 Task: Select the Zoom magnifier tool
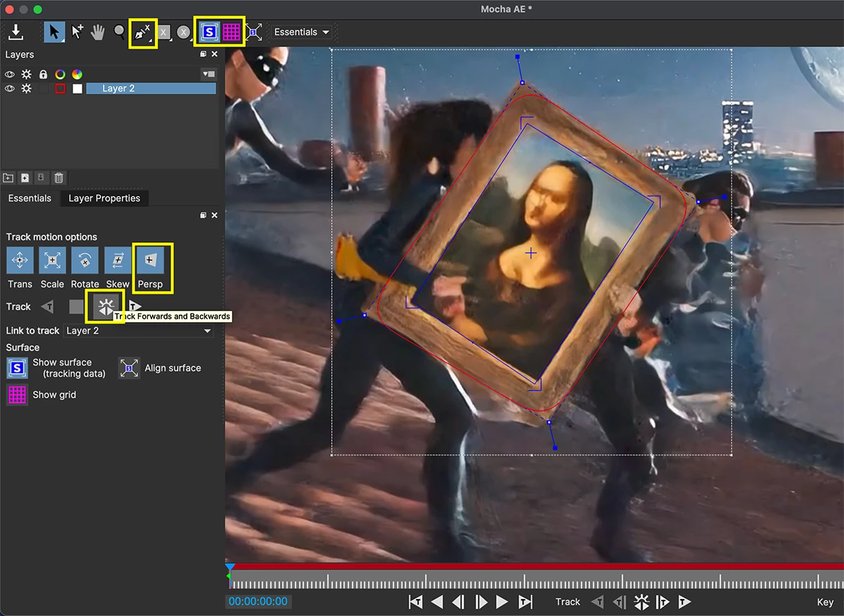[120, 32]
